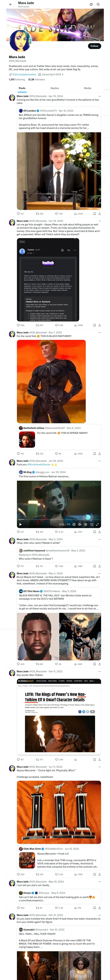This screenshot has height=980, width=110.
Task: Share the Arkham Batman video post
Action: pyautogui.click(x=99, y=532)
